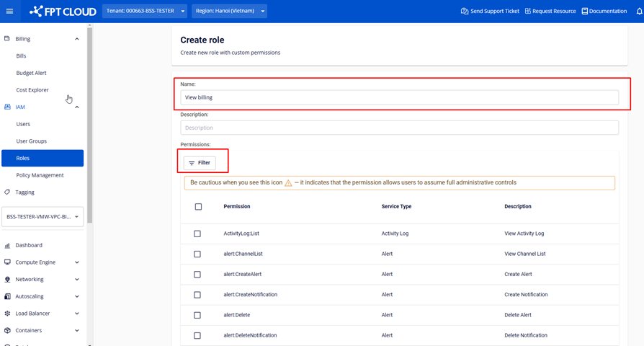Screen dimensions: 644x346
Task: Click the Description input field
Action: coord(399,128)
